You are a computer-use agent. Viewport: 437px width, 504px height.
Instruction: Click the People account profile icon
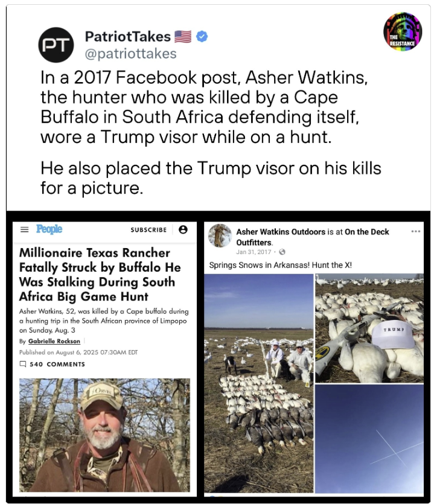click(183, 229)
